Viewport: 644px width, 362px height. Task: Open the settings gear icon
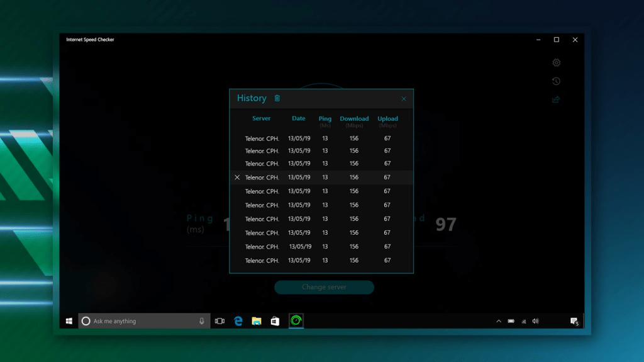pos(556,63)
